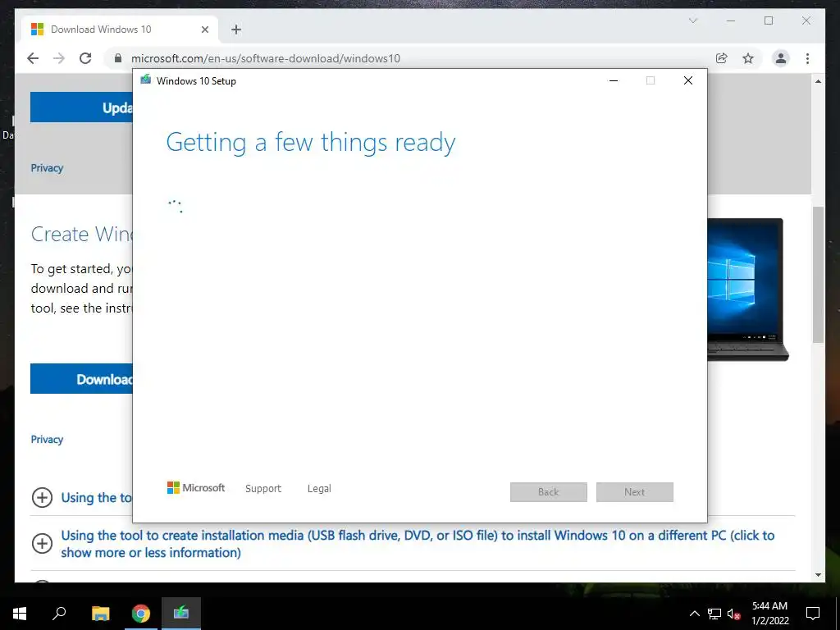Click the vertical scrollbar thumb
Screen dimensions: 840x630
(818, 274)
